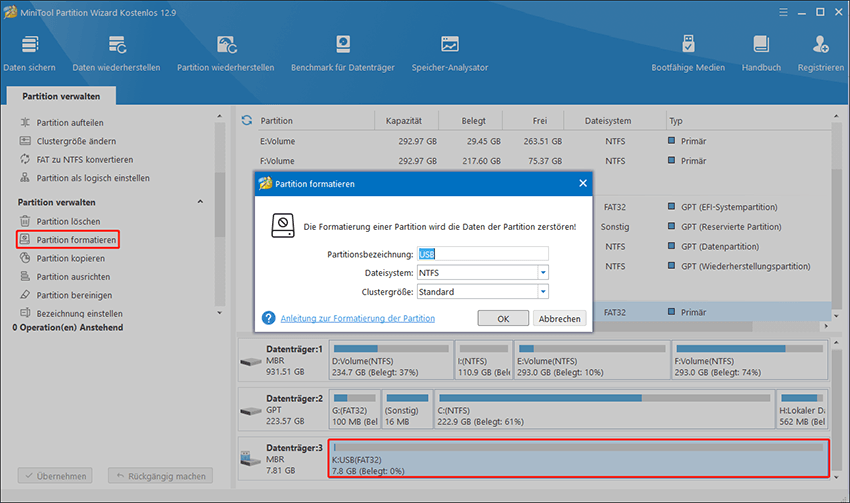Select Partition bereinigen action
This screenshot has height=503, width=850.
click(x=74, y=295)
